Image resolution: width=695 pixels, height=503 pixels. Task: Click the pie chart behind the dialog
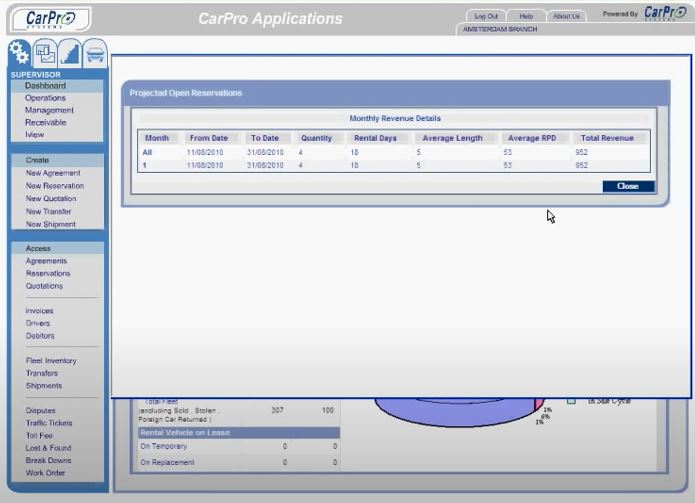[x=459, y=411]
